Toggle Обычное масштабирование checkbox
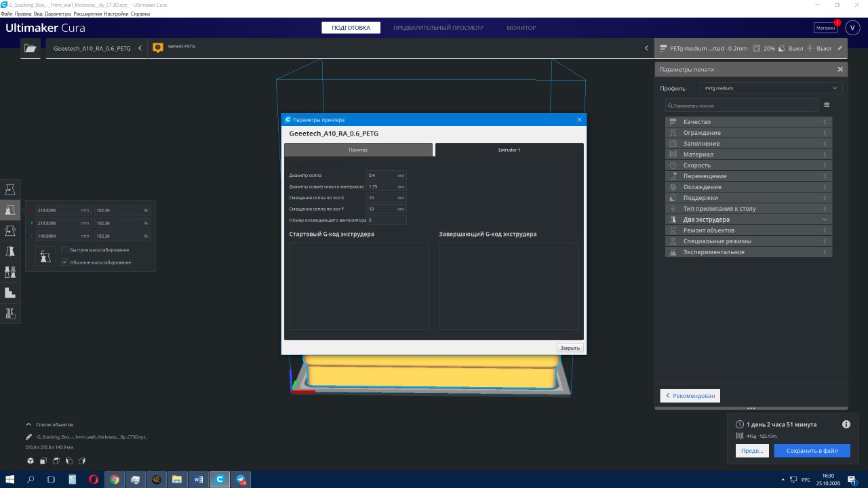The width and height of the screenshot is (868, 488). click(x=64, y=262)
